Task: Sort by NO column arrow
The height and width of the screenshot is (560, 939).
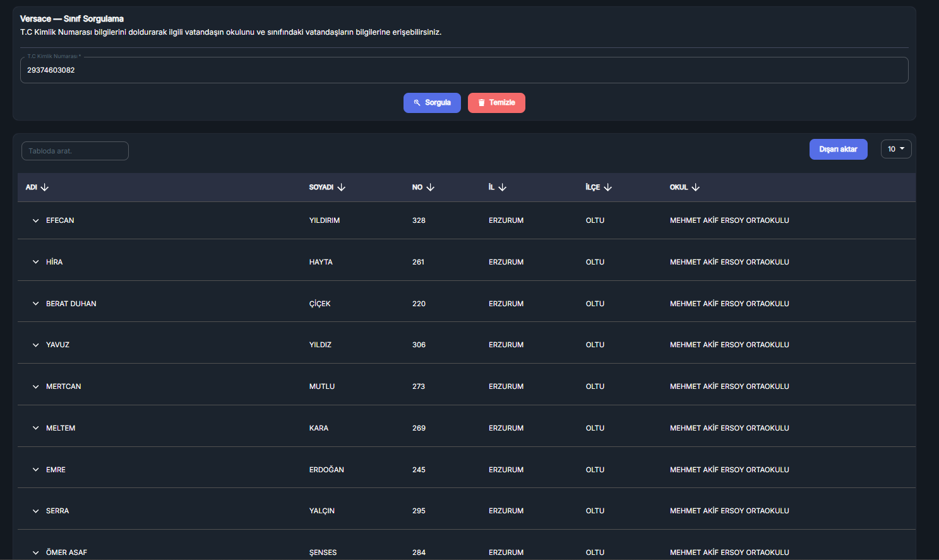Action: (x=431, y=188)
